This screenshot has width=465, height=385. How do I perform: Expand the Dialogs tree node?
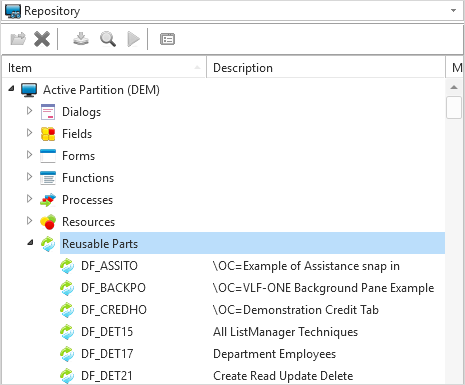pos(29,111)
